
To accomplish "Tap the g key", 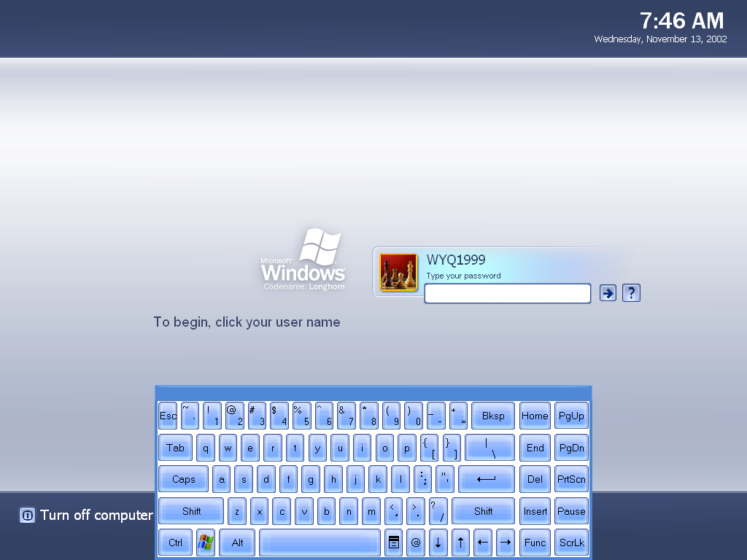I will click(311, 479).
